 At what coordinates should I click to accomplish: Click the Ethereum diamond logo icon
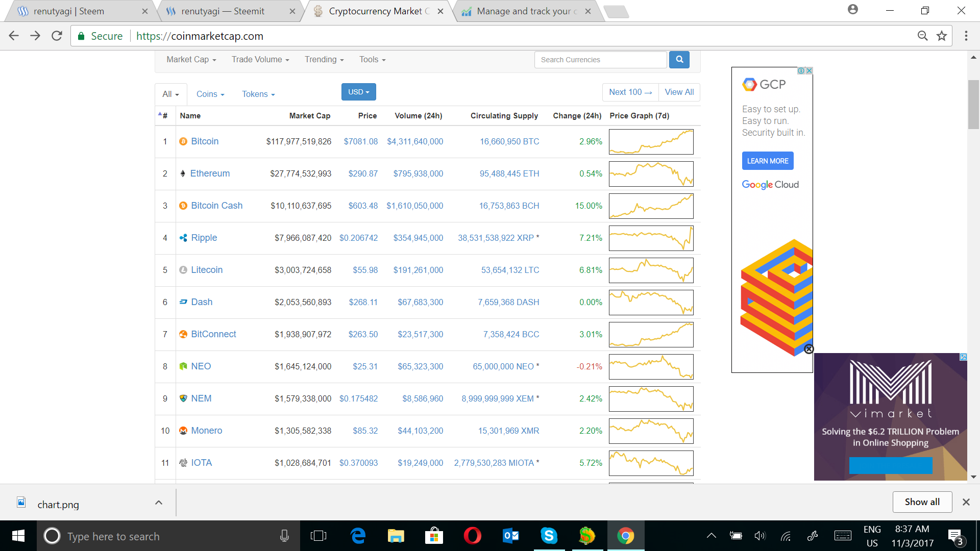point(183,173)
